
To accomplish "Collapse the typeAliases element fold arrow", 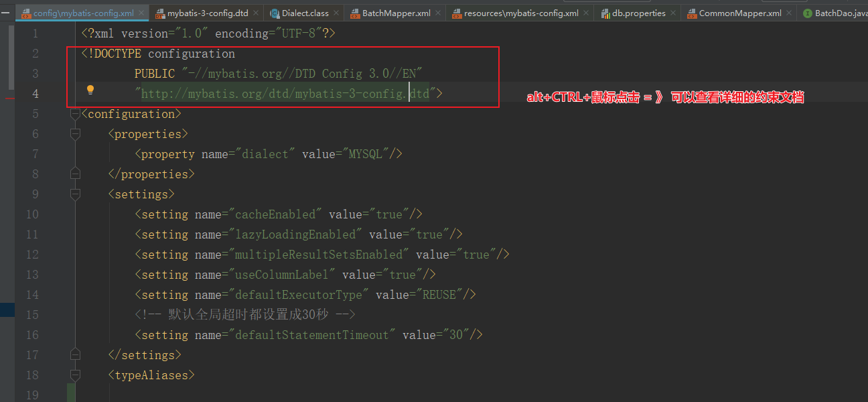I will pos(75,375).
